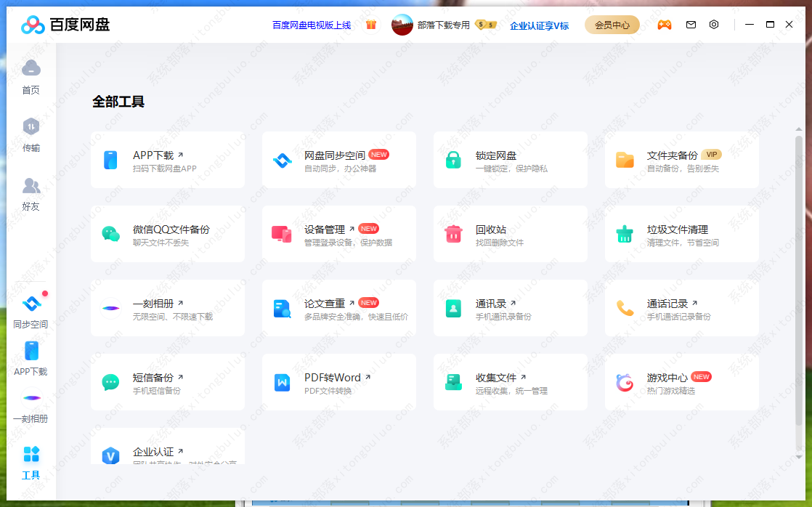Open 百度网盘电视版上线 link
The height and width of the screenshot is (507, 812).
coord(312,25)
